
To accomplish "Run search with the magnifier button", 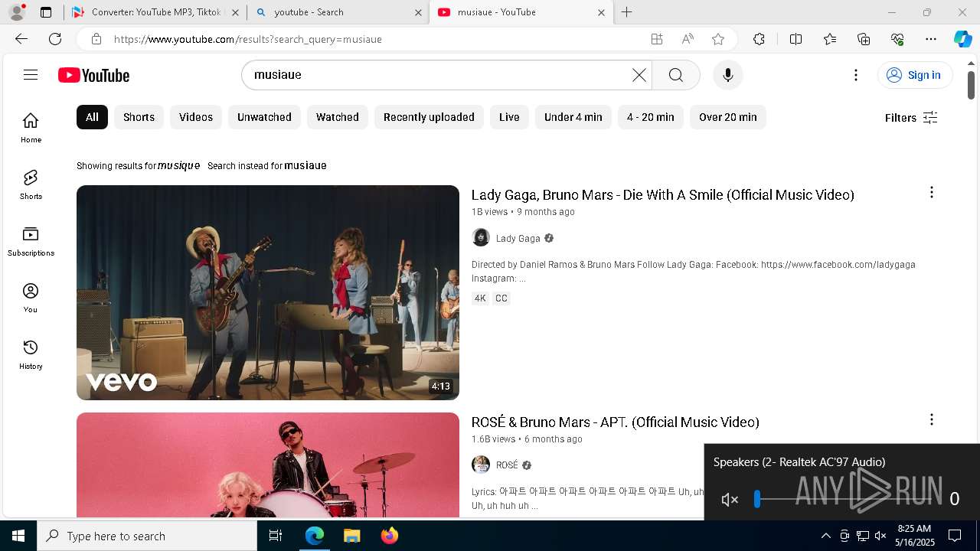I will [675, 75].
